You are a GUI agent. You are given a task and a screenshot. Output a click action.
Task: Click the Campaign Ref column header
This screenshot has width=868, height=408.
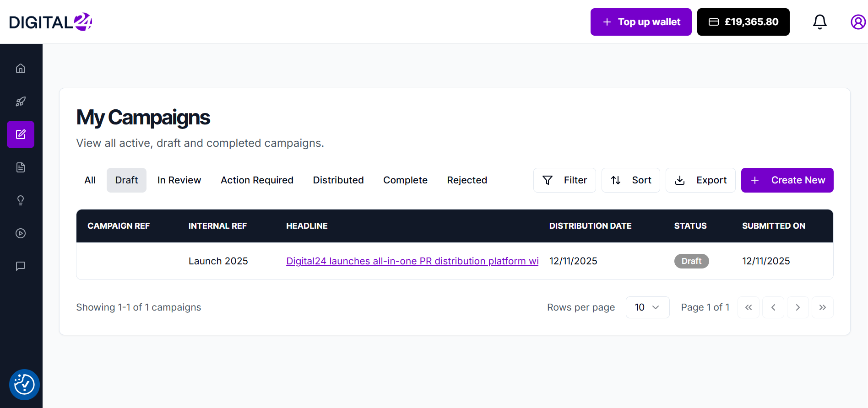[x=119, y=226]
